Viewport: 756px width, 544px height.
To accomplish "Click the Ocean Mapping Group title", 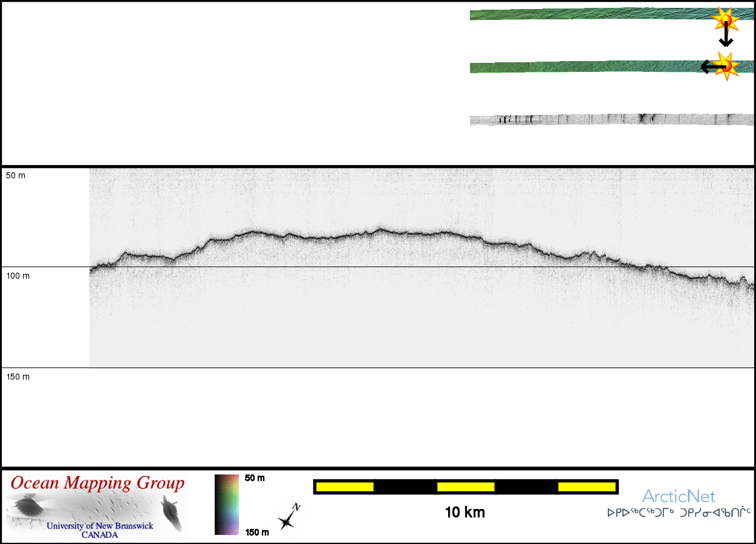I will tap(97, 484).
